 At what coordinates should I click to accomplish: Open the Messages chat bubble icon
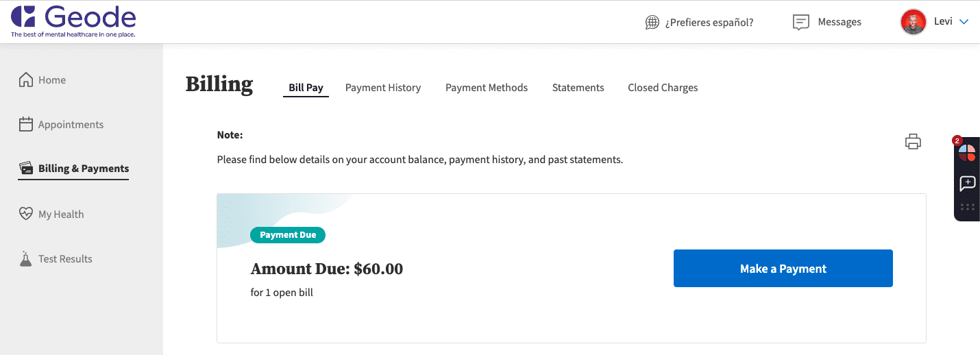[x=800, y=22]
